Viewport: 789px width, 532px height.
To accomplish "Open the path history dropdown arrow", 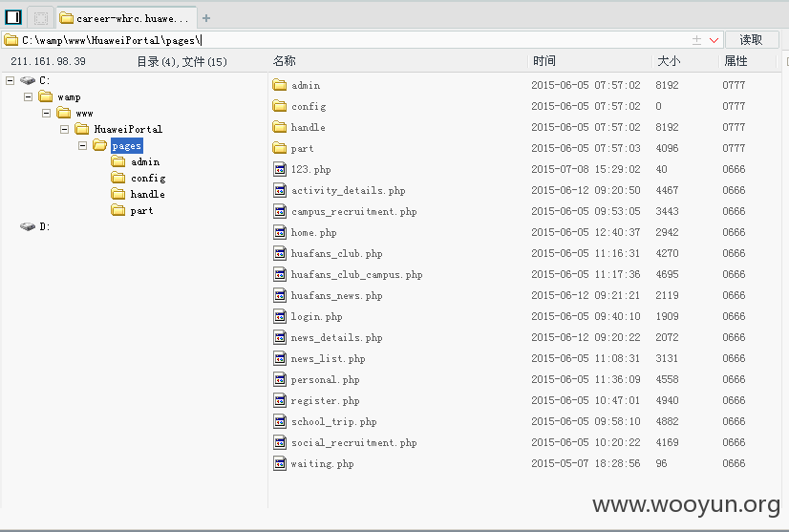I will pos(714,40).
